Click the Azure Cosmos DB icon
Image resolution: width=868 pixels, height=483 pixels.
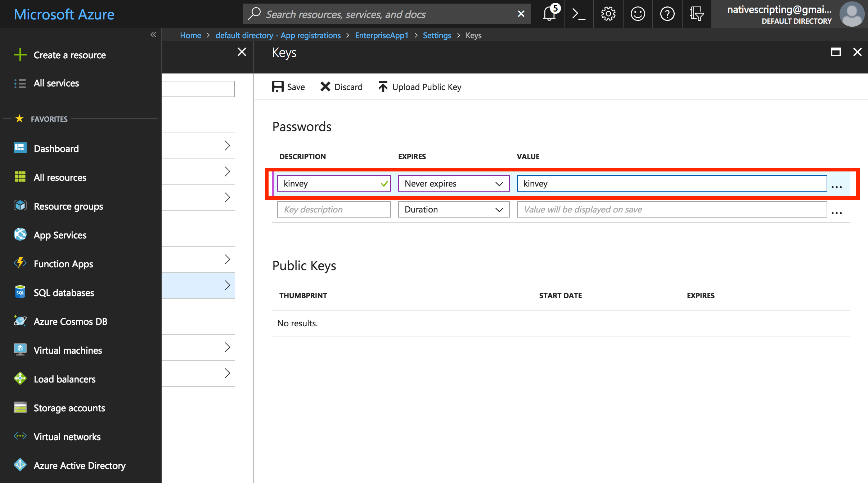pos(20,321)
